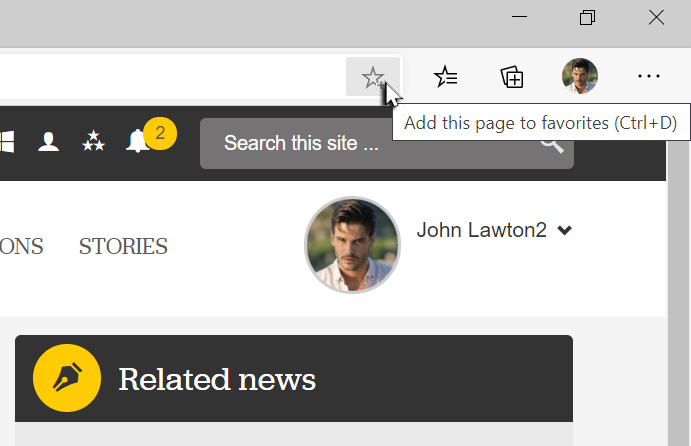Click the yellow pen nib icon

[x=67, y=379]
